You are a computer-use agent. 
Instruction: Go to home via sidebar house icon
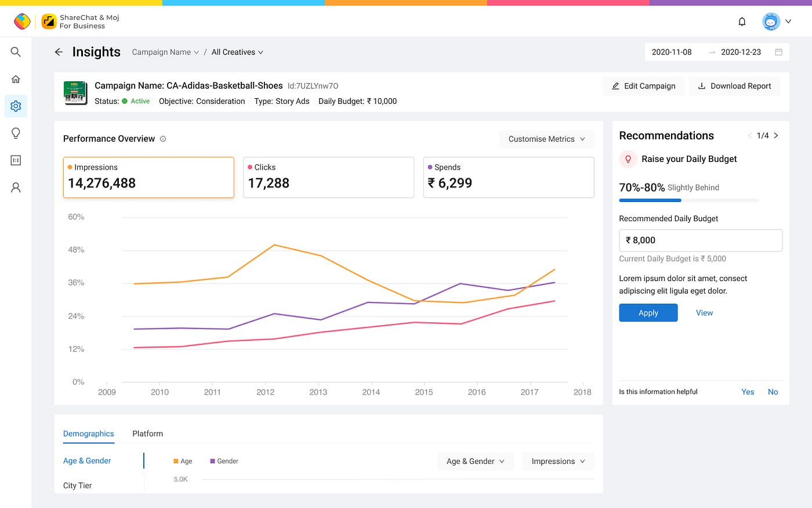click(x=16, y=79)
